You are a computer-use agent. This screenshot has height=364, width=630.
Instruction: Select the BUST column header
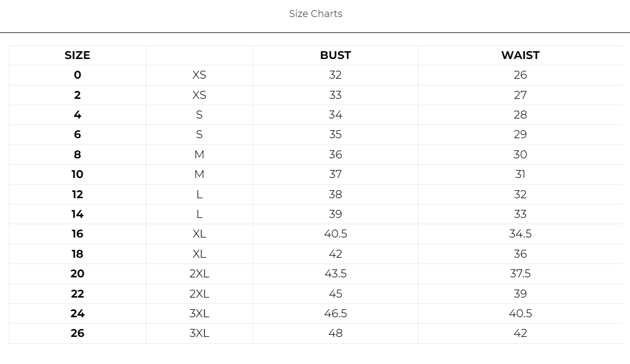(335, 55)
